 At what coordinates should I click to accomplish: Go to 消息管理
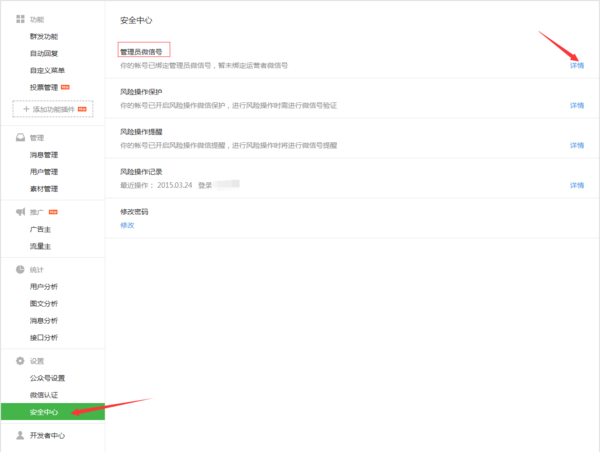coord(44,155)
